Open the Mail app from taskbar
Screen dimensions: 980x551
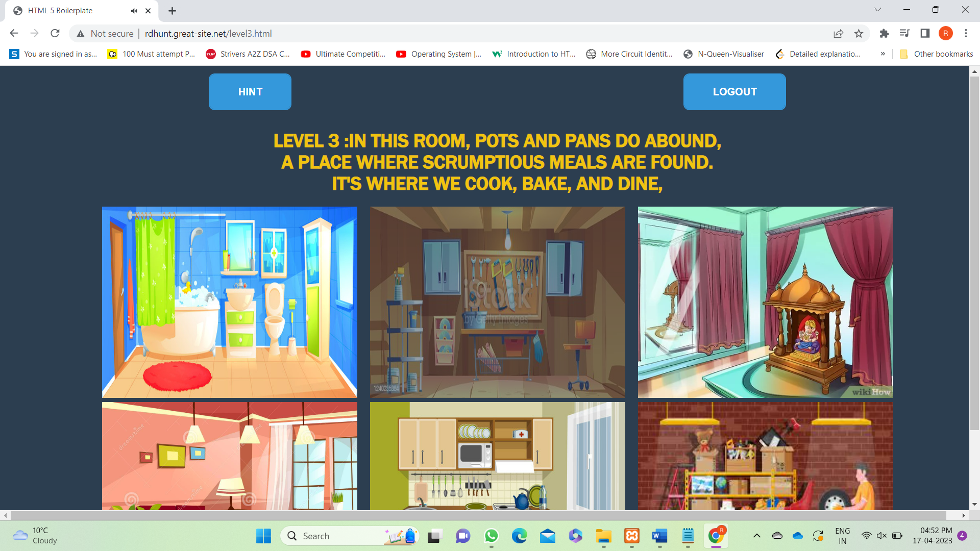point(547,536)
